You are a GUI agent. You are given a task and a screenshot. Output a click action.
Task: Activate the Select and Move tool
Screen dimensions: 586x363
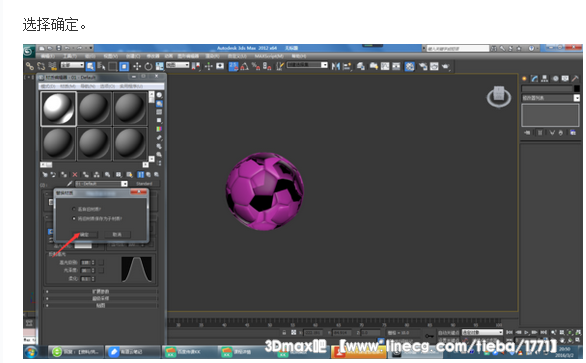137,67
